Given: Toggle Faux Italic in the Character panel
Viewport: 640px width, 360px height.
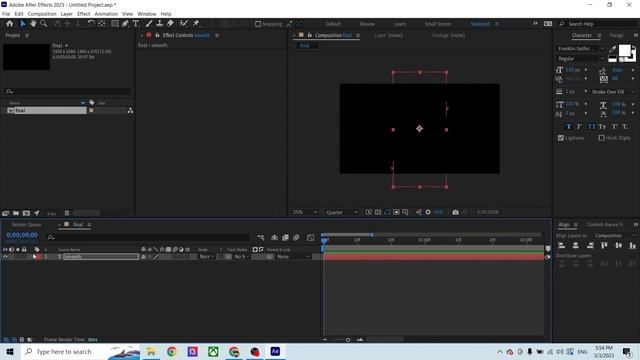Looking at the screenshot, I should tap(579, 127).
